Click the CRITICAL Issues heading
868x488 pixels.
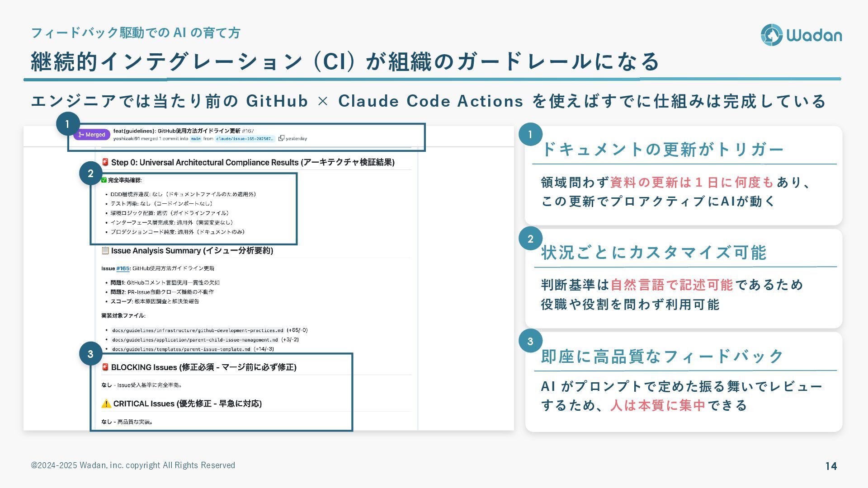(x=188, y=404)
